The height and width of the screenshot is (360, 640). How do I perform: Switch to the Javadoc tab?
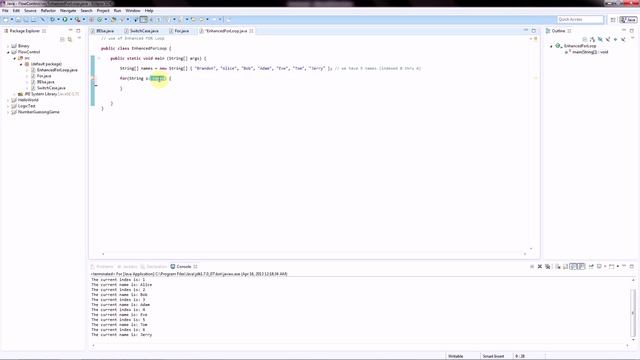coord(128,267)
